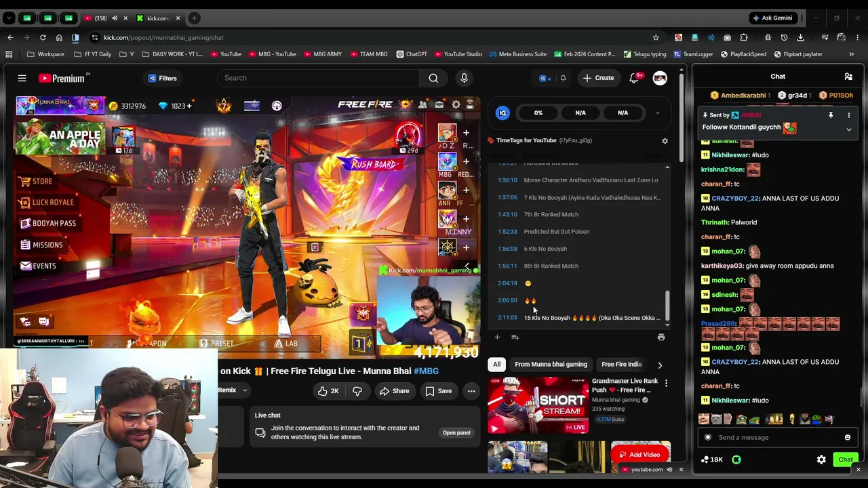Expand the Remix dropdown arrow
This screenshot has width=868, height=488.
245,390
